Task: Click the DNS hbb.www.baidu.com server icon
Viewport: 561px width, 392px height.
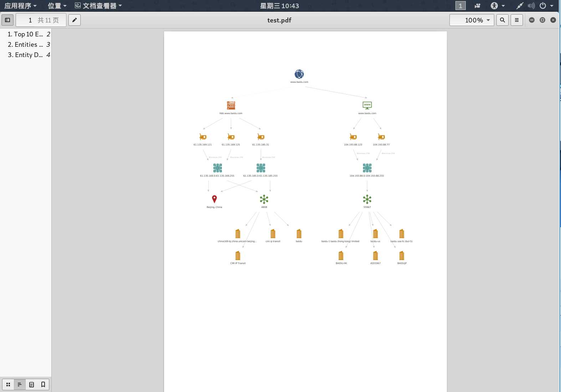Action: 231,105
